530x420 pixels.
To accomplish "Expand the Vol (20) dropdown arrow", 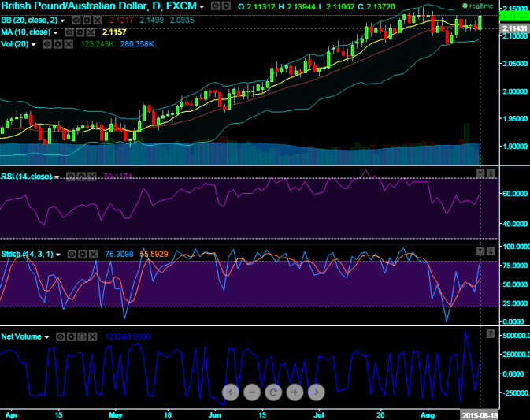I will coord(33,45).
